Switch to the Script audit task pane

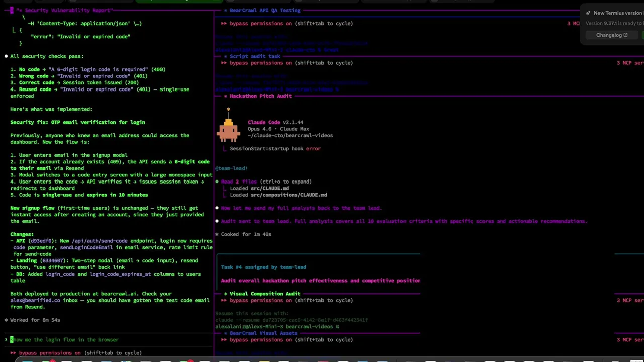click(x=255, y=56)
